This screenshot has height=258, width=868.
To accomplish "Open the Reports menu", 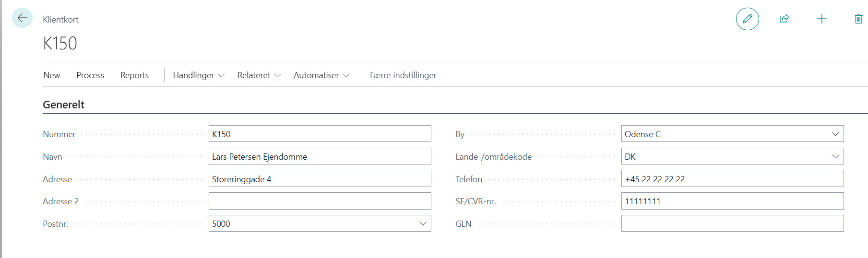I will click(x=134, y=75).
